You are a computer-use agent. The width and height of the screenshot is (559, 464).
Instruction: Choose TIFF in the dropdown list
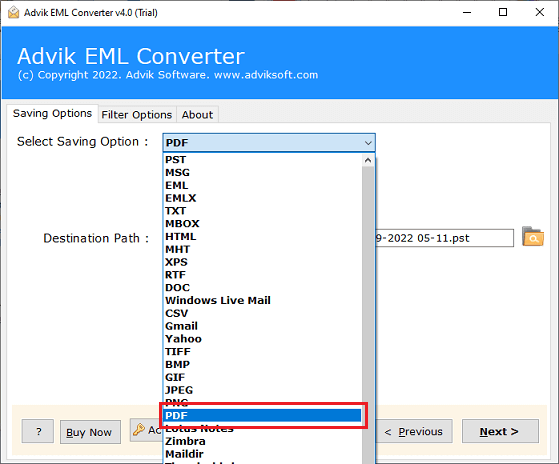pyautogui.click(x=262, y=352)
